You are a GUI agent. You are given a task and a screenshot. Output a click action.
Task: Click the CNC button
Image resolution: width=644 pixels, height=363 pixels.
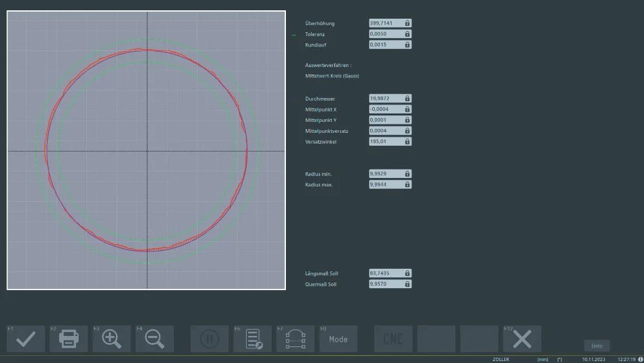pos(393,338)
